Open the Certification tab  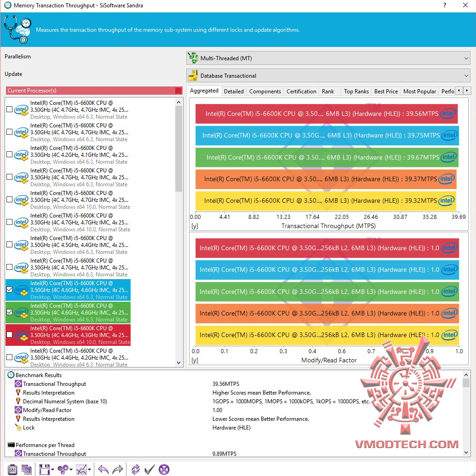coord(301,92)
